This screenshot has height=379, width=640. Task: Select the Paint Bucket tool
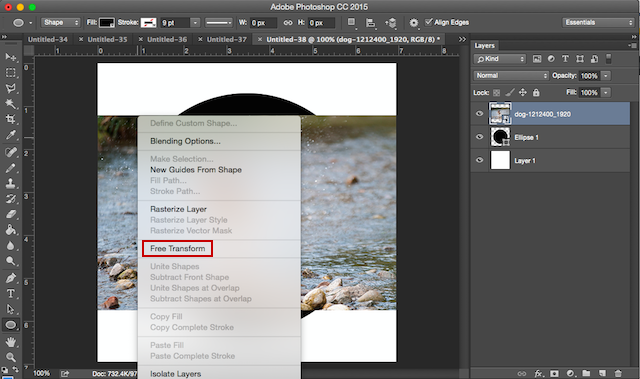(x=11, y=230)
